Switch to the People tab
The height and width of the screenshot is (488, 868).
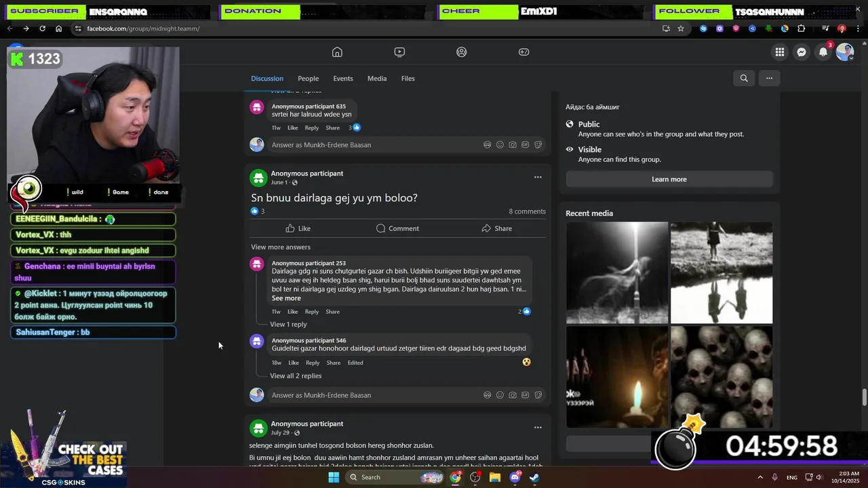(308, 79)
